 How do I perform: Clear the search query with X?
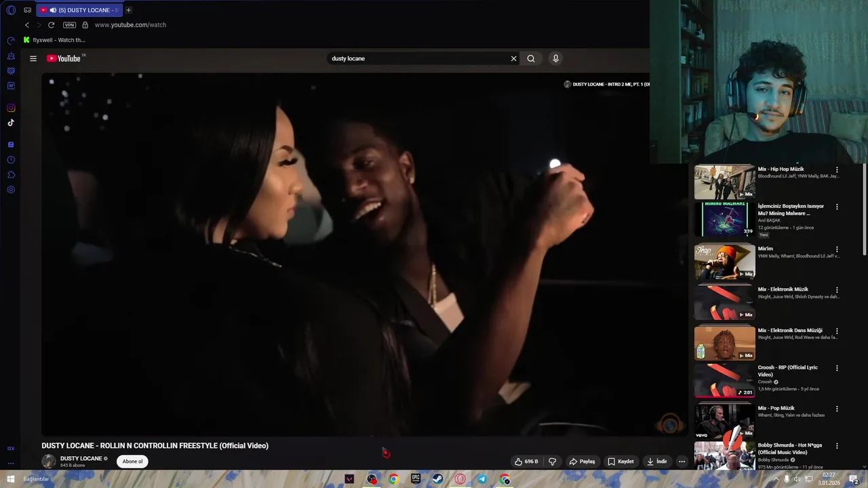(x=513, y=58)
